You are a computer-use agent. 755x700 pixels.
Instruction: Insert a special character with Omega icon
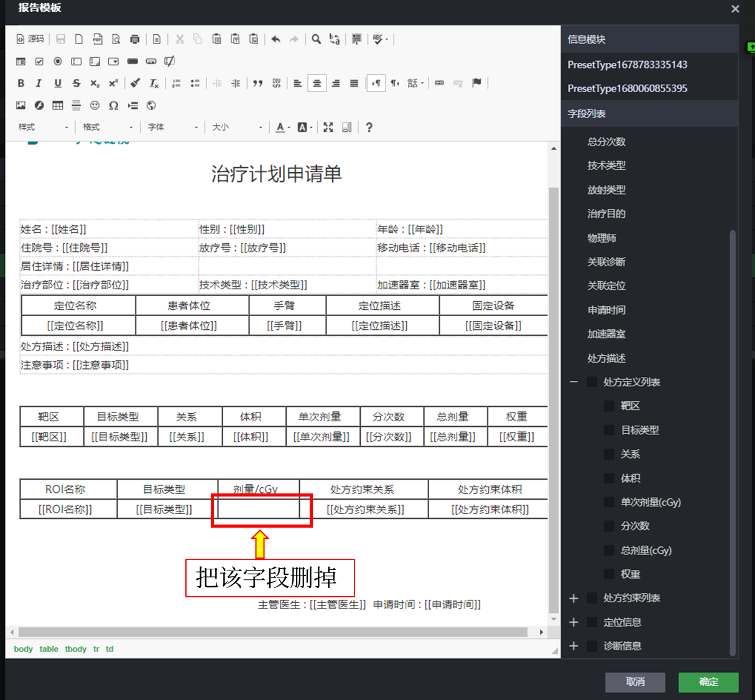point(113,105)
